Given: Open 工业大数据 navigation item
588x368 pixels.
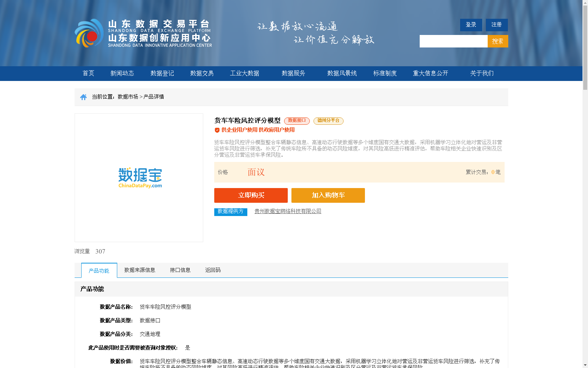Looking at the screenshot, I should click(245, 73).
